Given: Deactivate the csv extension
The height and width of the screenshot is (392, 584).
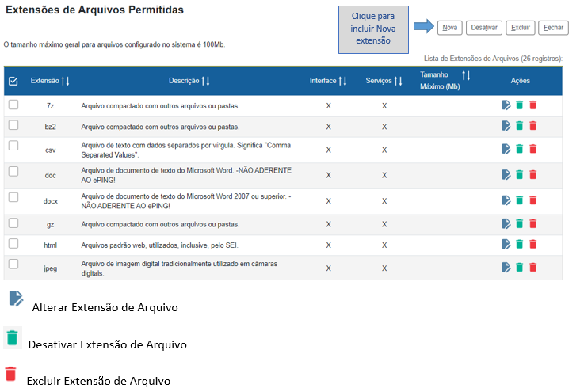Looking at the screenshot, I should coord(520,150).
